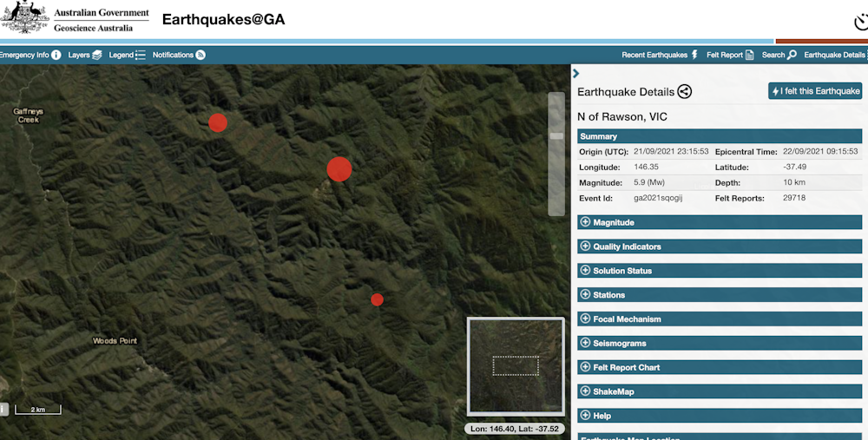This screenshot has width=868, height=440.
Task: Click the Emergency Info icon
Action: coord(56,55)
